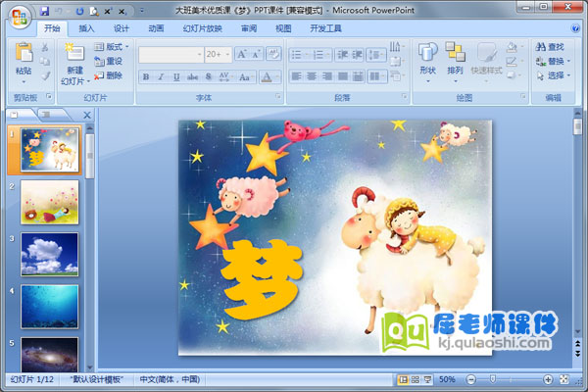The width and height of the screenshot is (588, 392).
Task: Switch to Design (设计) tab
Action: [122, 28]
